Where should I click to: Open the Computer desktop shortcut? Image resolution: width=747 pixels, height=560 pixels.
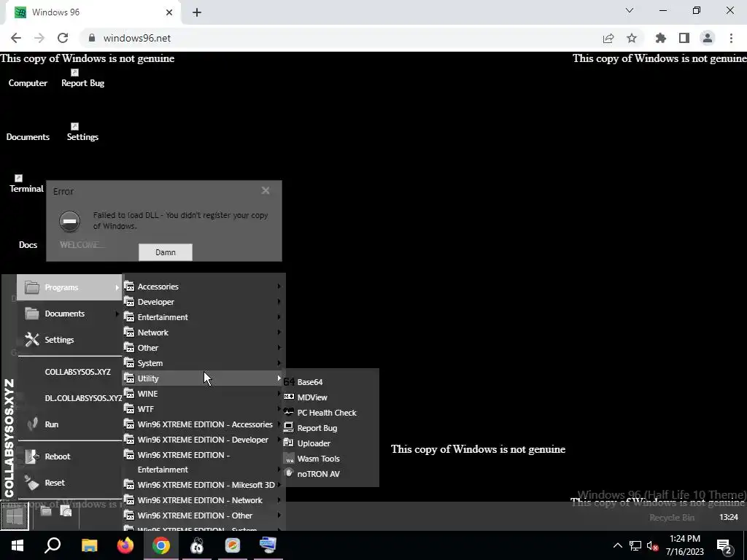[28, 83]
